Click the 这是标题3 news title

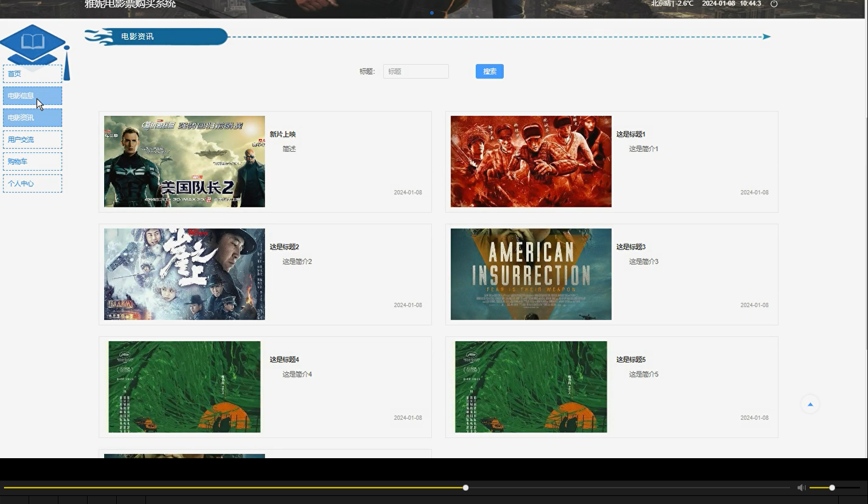[x=631, y=247]
